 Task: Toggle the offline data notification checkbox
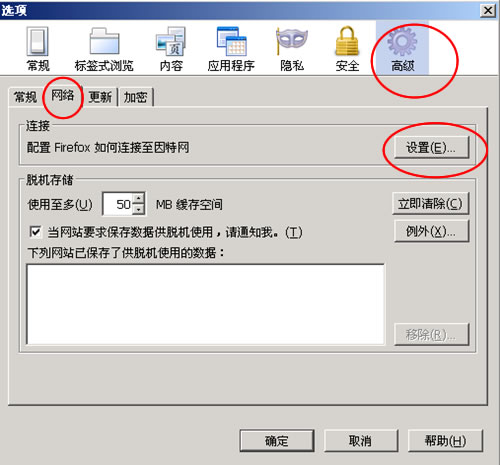click(x=35, y=232)
